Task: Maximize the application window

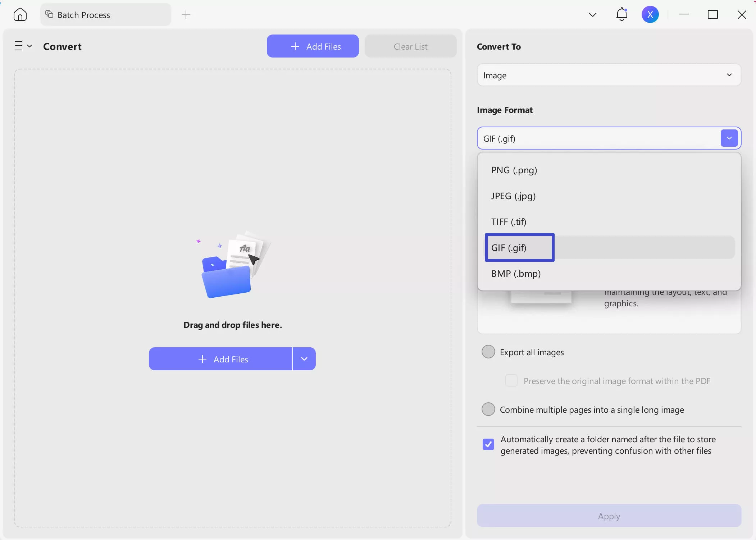Action: [712, 15]
